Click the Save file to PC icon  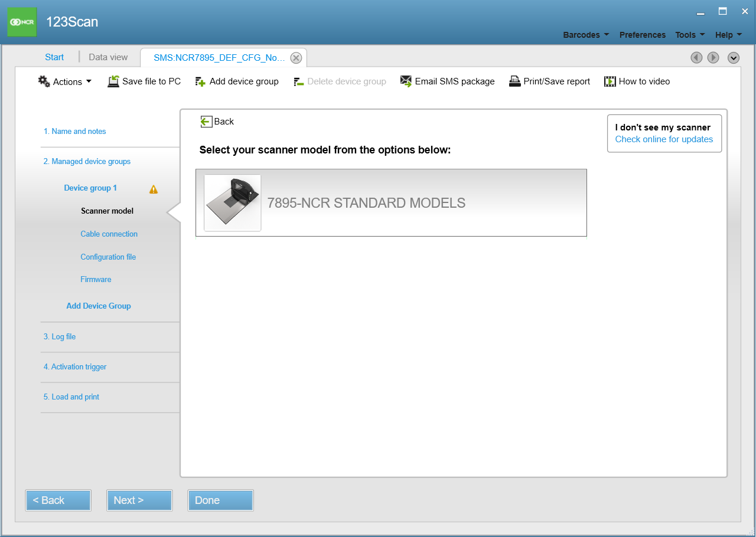(x=113, y=81)
